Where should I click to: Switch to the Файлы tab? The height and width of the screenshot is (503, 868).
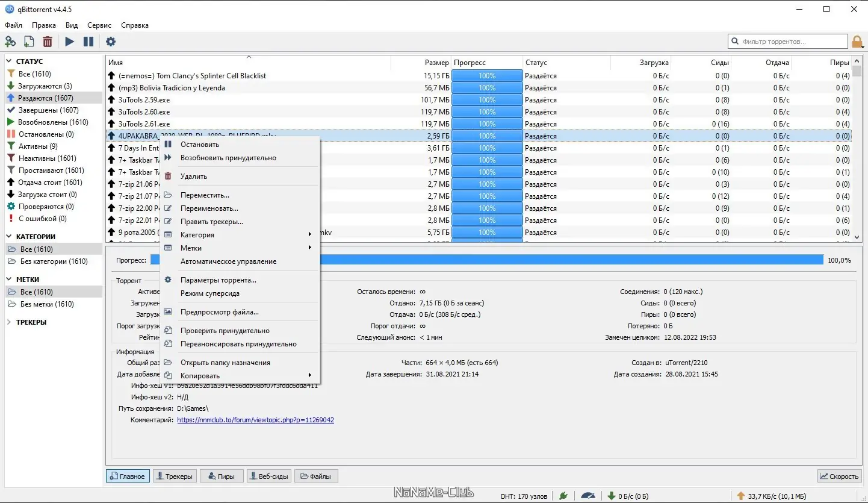(315, 476)
